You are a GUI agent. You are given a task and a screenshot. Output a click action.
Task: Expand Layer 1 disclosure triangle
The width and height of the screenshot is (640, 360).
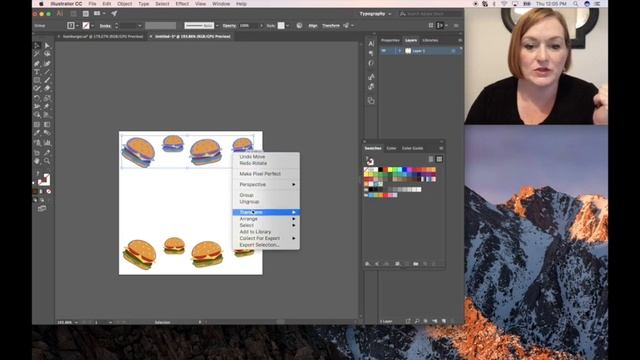[400, 51]
